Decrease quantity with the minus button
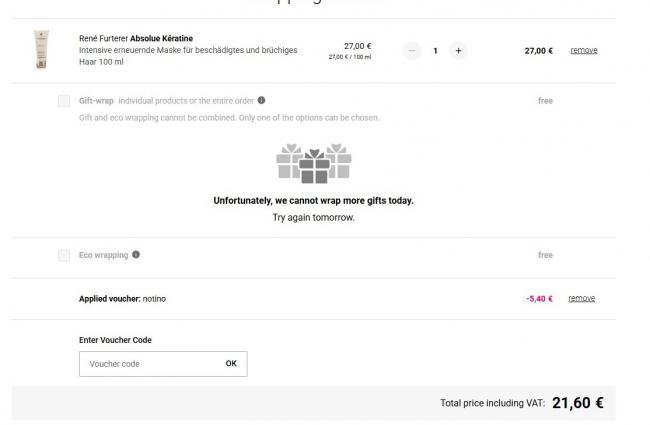This screenshot has width=650, height=425. [413, 50]
